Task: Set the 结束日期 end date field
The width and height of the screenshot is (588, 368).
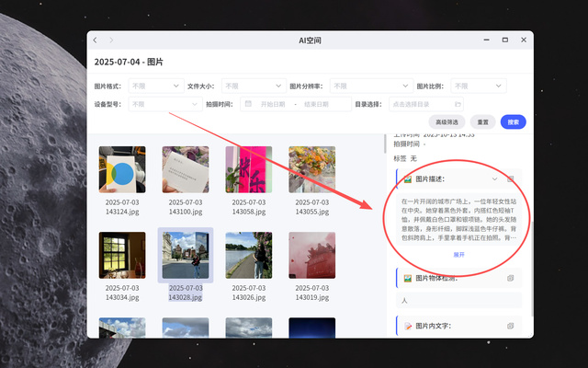Action: click(x=316, y=104)
